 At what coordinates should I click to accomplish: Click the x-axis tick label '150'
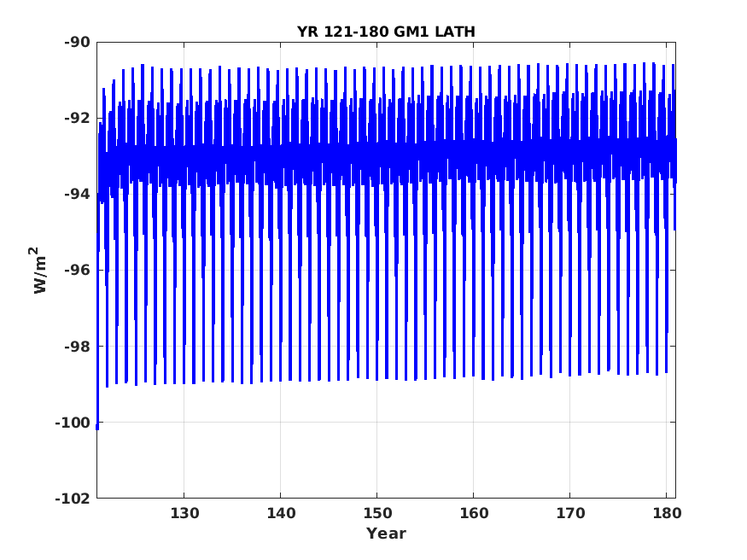click(x=377, y=513)
